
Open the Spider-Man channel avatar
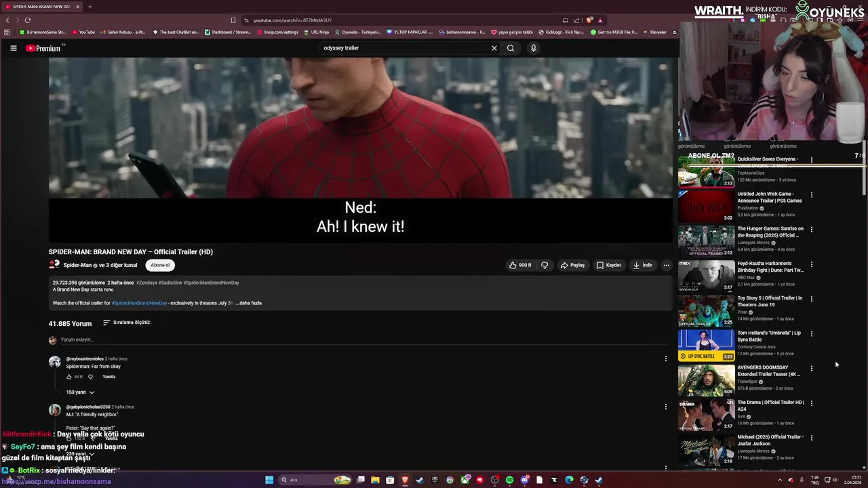click(x=54, y=265)
